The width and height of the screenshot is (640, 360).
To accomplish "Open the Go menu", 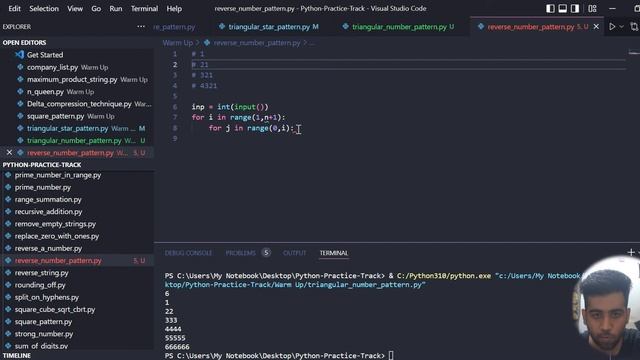I will coord(96,9).
